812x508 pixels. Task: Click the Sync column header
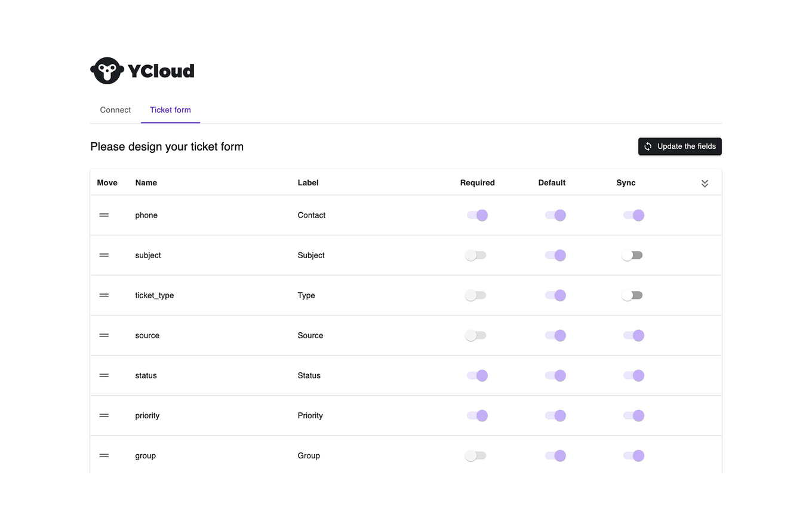[626, 183]
